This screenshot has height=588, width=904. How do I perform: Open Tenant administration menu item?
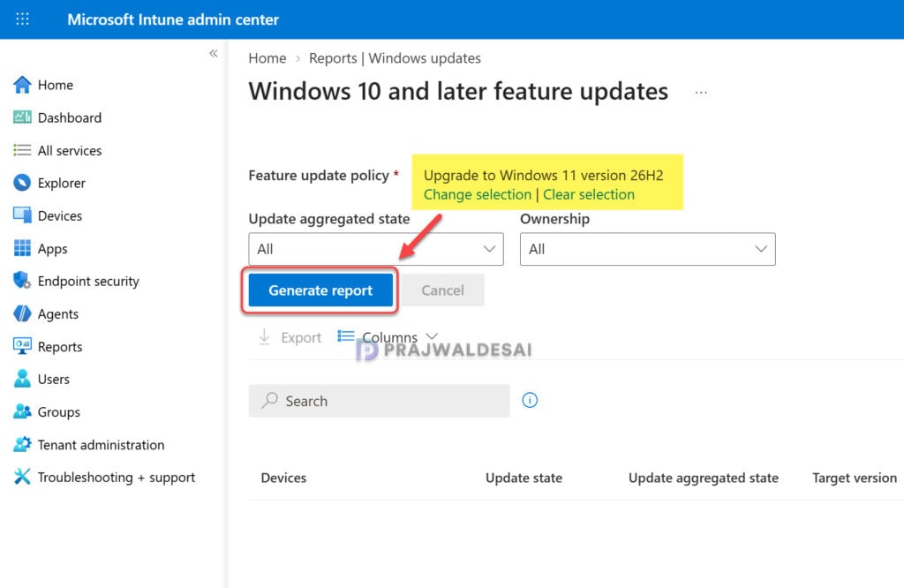tap(101, 444)
